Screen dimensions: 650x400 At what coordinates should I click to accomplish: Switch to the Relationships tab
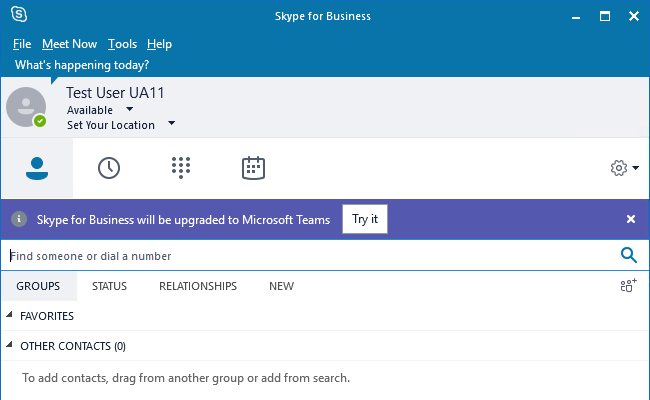click(198, 286)
